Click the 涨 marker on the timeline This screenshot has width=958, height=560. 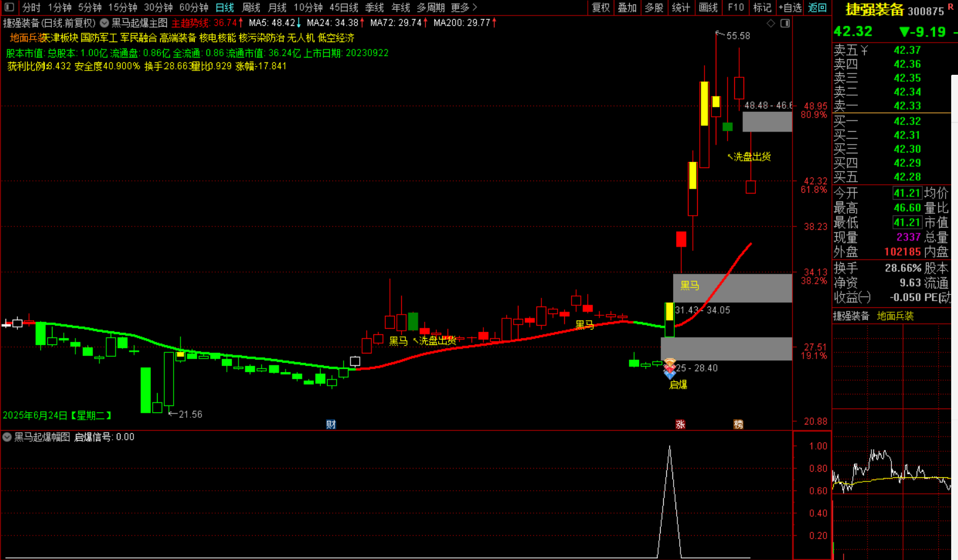pos(680,424)
